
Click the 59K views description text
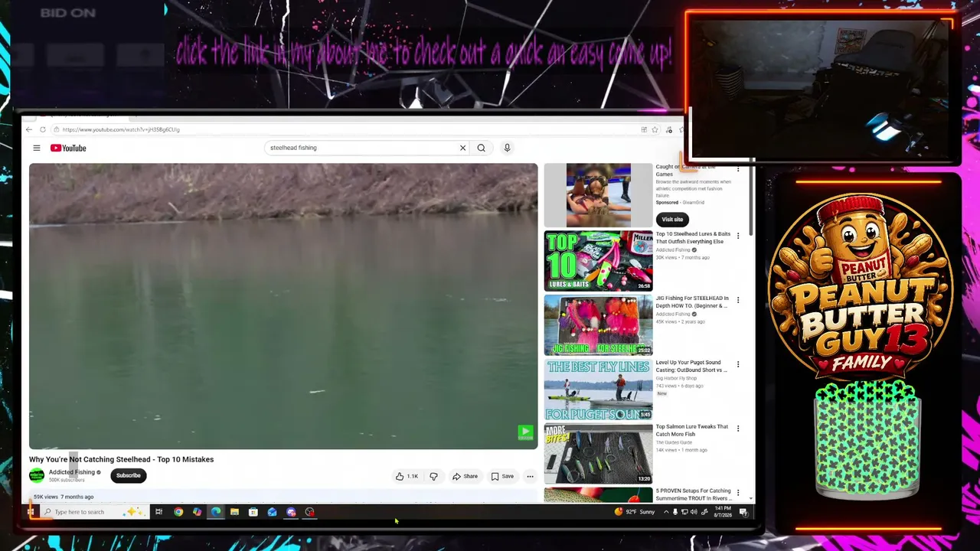click(x=64, y=497)
